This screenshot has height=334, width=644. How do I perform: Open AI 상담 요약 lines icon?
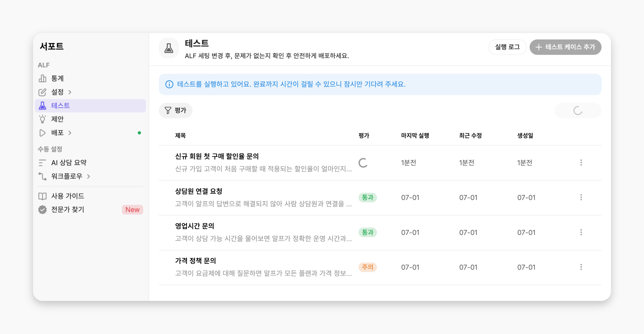pos(42,163)
